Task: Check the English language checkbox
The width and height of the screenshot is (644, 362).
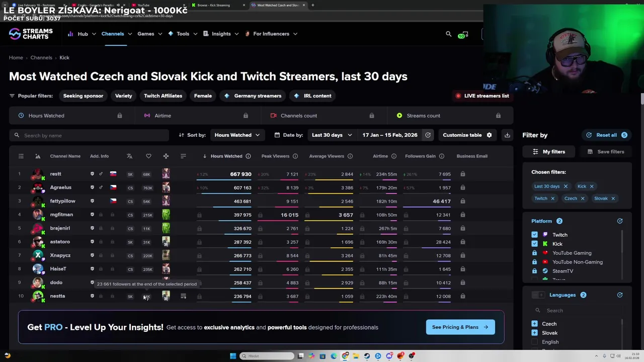Action: pos(534,342)
